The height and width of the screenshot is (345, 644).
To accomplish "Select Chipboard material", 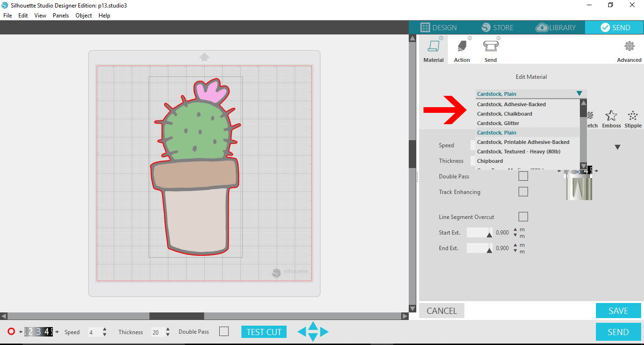I will [527, 161].
